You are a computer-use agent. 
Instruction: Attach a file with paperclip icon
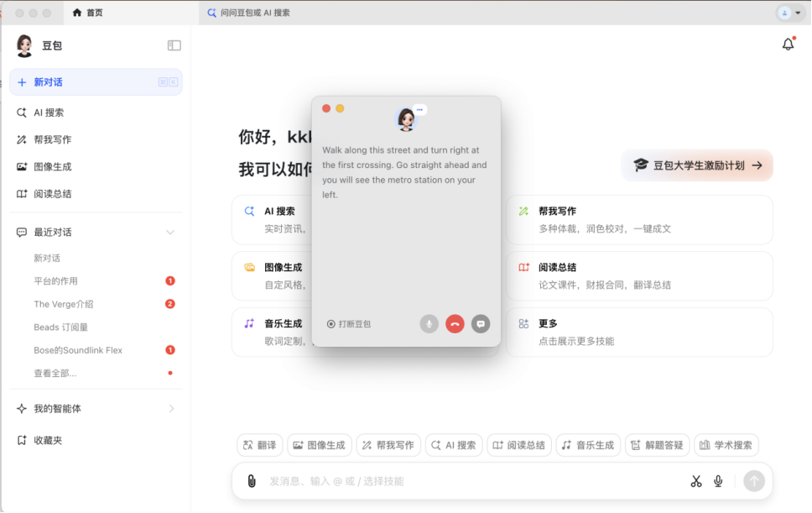pyautogui.click(x=251, y=481)
